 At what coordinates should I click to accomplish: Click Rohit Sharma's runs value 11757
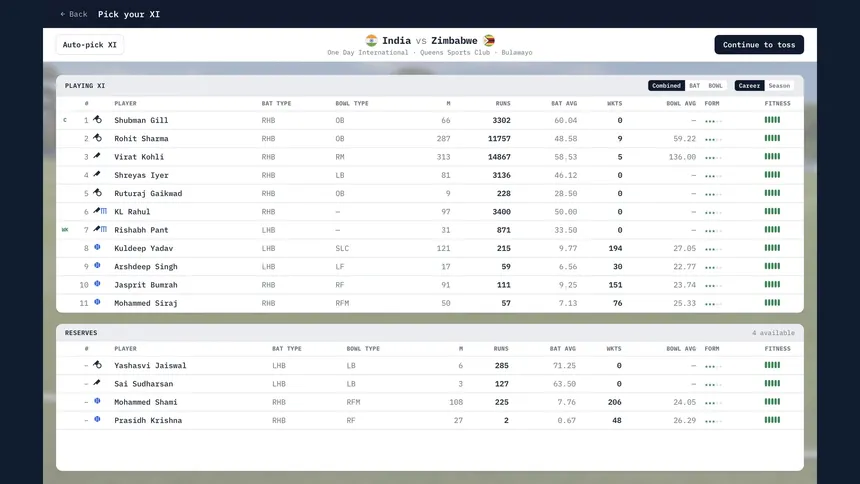coord(499,138)
